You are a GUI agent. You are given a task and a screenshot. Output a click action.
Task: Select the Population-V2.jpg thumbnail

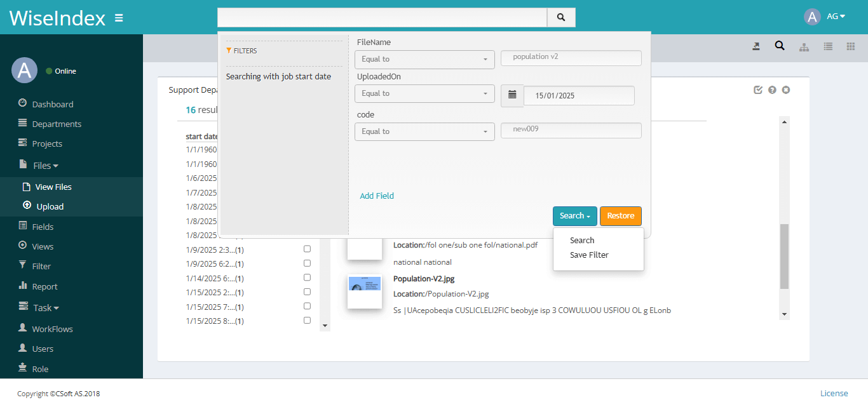click(x=364, y=291)
